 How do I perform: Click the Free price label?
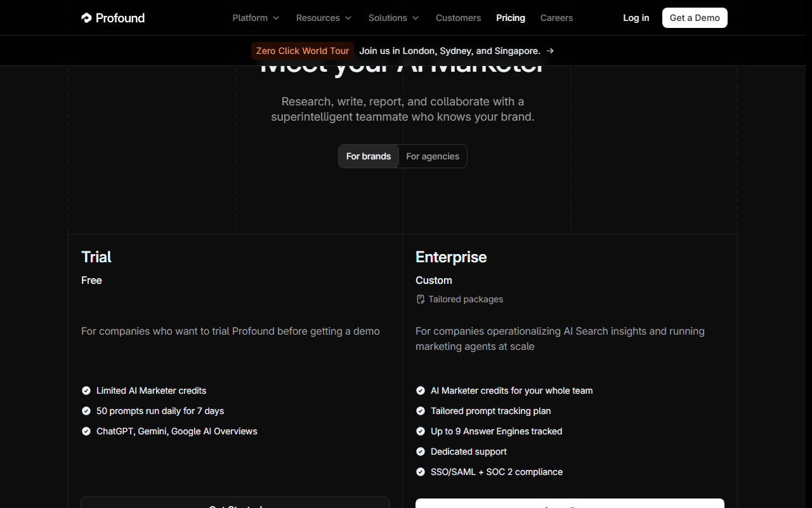click(x=91, y=280)
